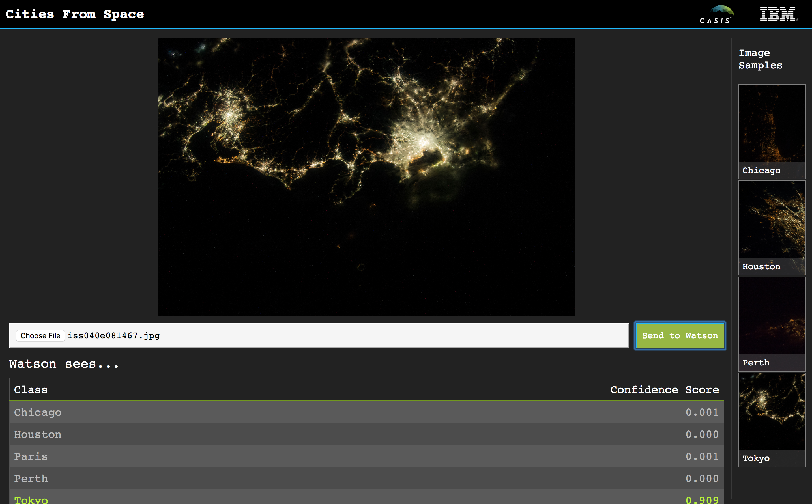Click the Choose File button

click(40, 336)
